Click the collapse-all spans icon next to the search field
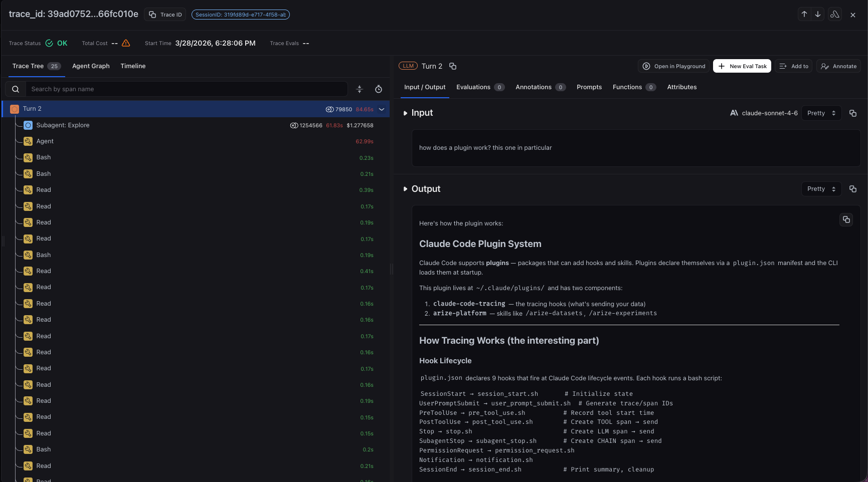The image size is (868, 482). (x=360, y=89)
